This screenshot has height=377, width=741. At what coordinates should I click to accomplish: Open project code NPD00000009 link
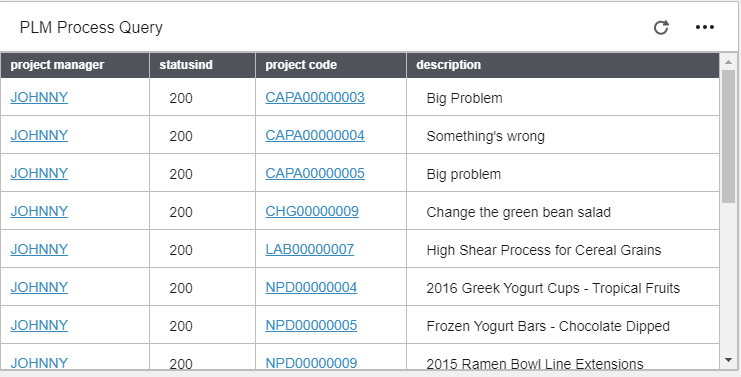[x=311, y=363]
